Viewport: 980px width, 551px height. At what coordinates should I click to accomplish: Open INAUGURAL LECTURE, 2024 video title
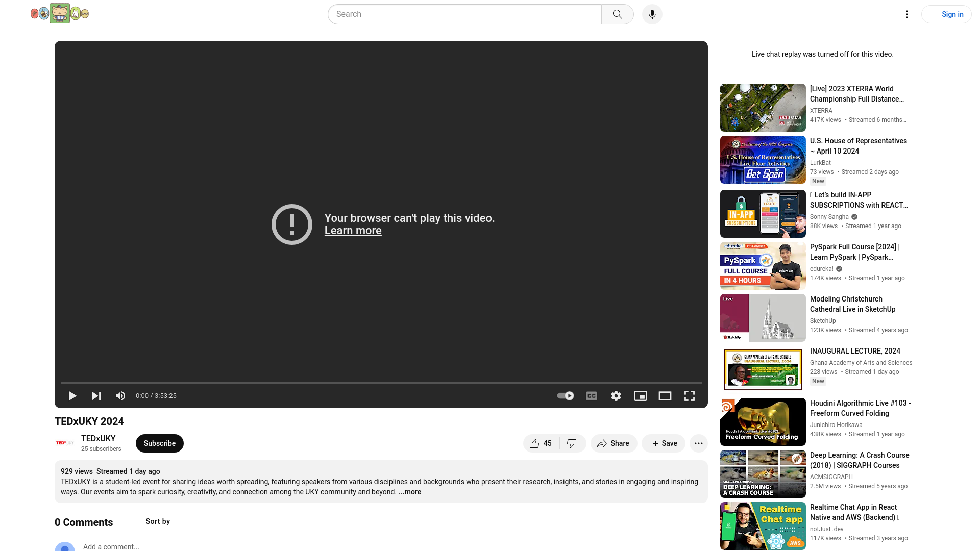click(x=855, y=351)
